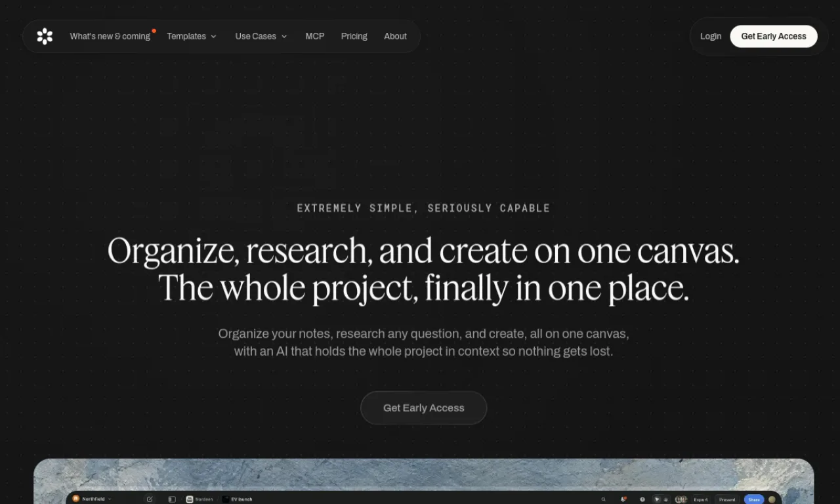Open the Northfield workspace switcher in app preview
This screenshot has width=840, height=504.
point(92,499)
